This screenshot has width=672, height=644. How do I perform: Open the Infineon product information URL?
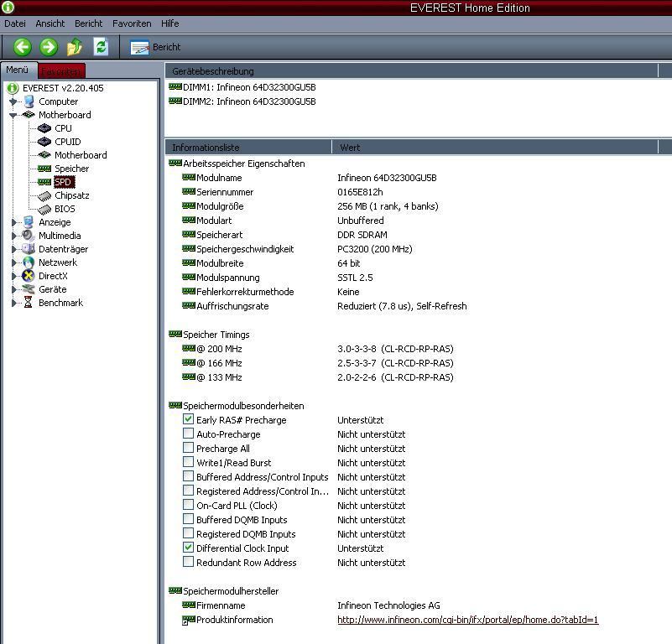tap(467, 620)
